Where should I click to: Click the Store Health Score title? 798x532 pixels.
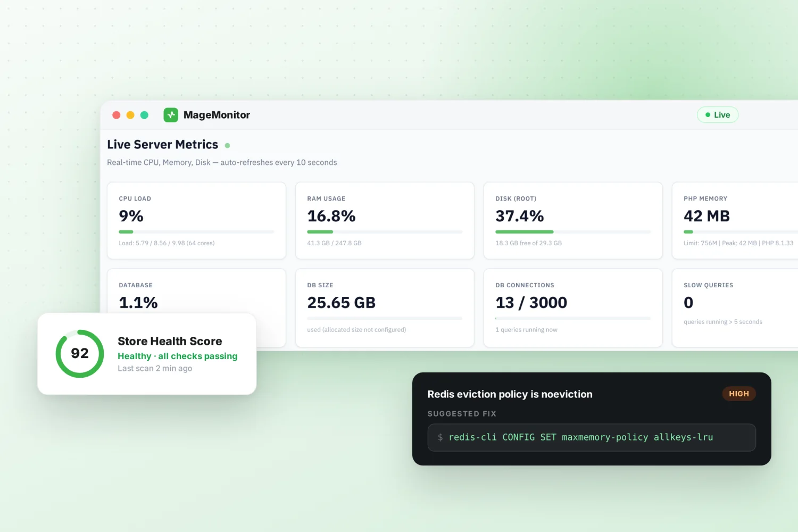click(x=170, y=341)
